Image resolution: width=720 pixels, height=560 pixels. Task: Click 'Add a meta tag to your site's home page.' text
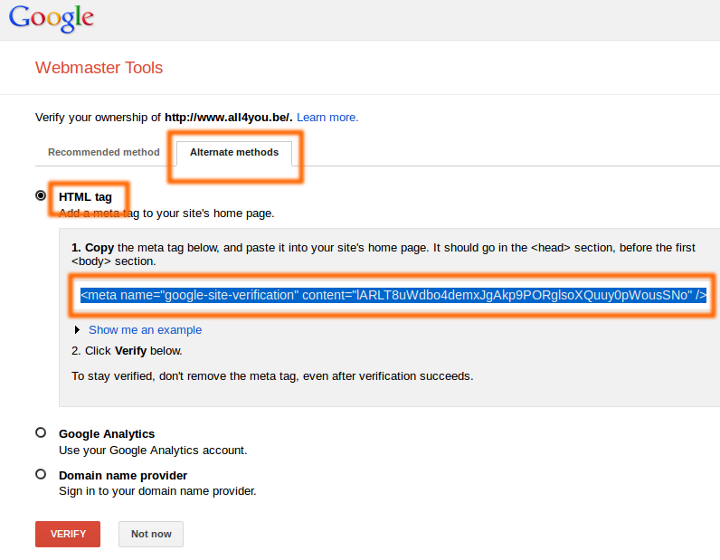[166, 213]
